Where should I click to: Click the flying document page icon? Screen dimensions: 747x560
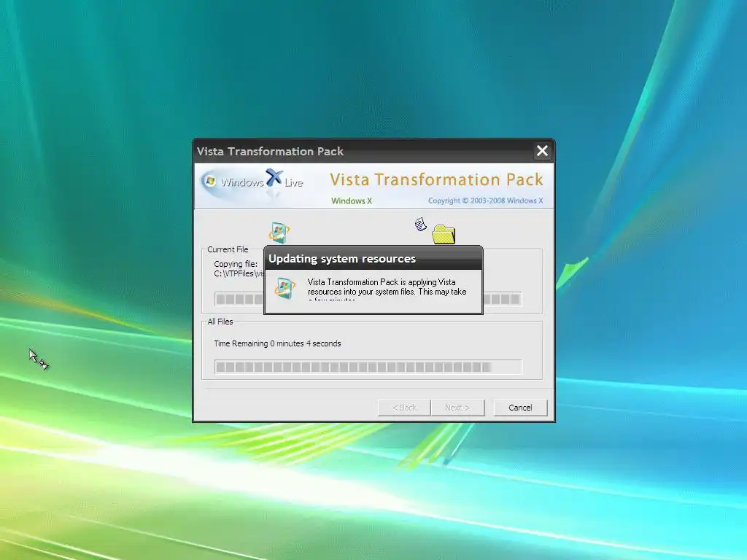[420, 225]
